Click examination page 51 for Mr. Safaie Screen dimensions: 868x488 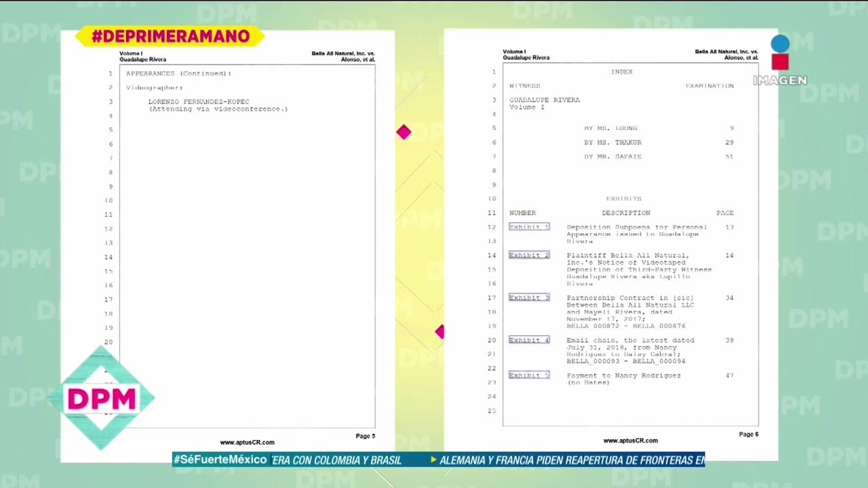click(x=729, y=157)
